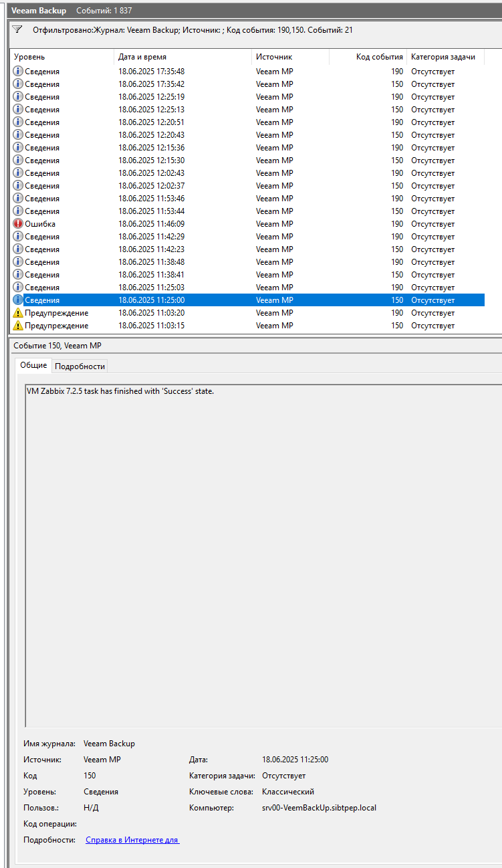This screenshot has width=502, height=868.
Task: Click Сведения value in Уровень field
Action: point(101,792)
